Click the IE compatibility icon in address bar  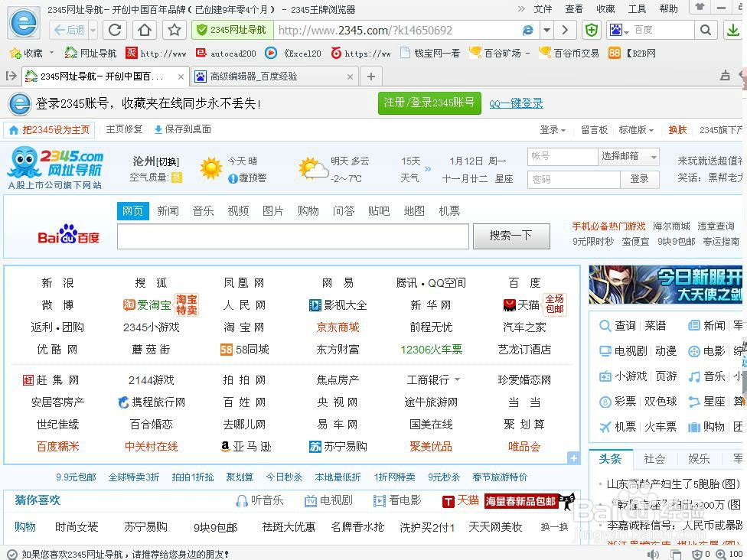point(528,30)
